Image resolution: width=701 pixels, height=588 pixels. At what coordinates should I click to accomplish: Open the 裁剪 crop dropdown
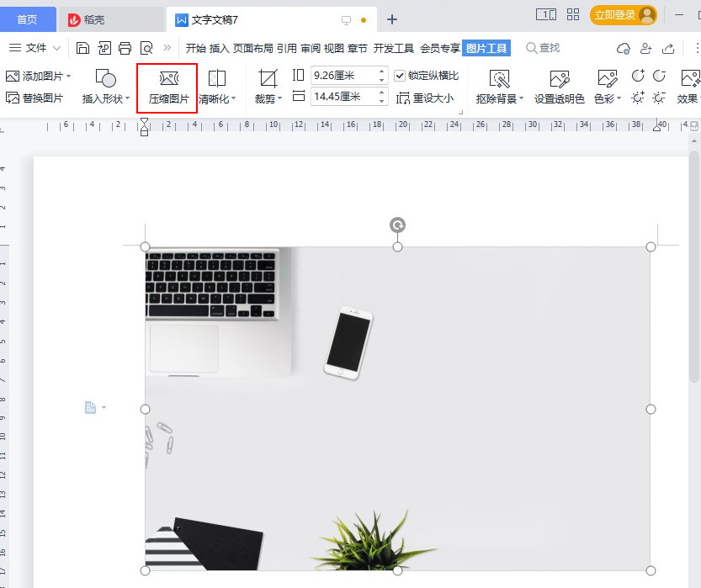pyautogui.click(x=268, y=87)
